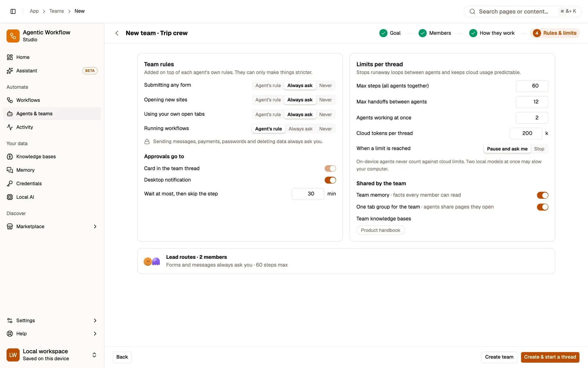Expand the Marketplace chevron

point(95,226)
